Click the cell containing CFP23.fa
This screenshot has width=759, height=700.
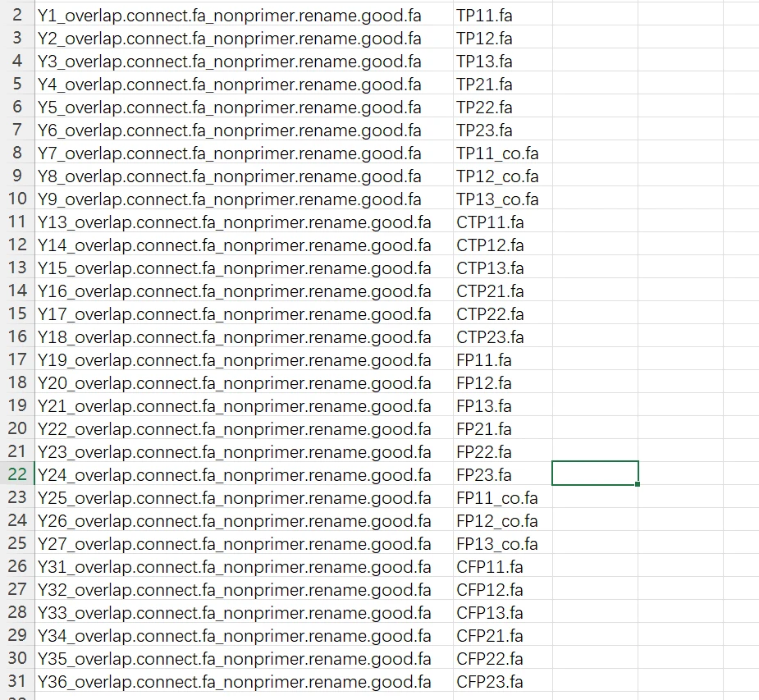489,682
